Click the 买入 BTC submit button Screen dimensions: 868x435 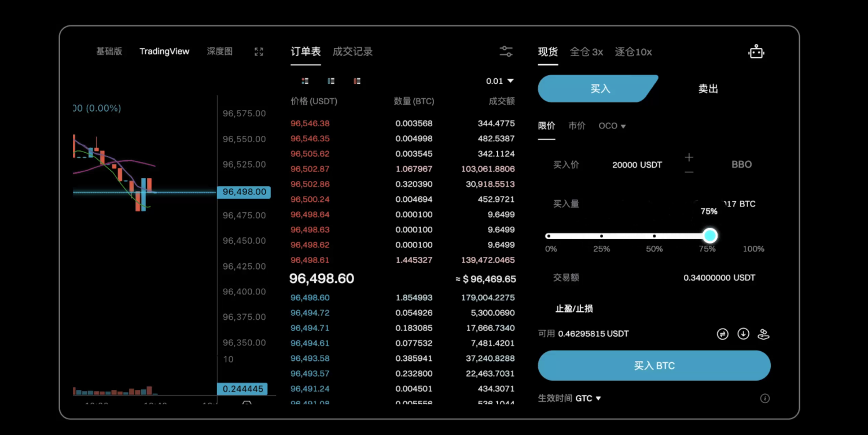click(654, 366)
